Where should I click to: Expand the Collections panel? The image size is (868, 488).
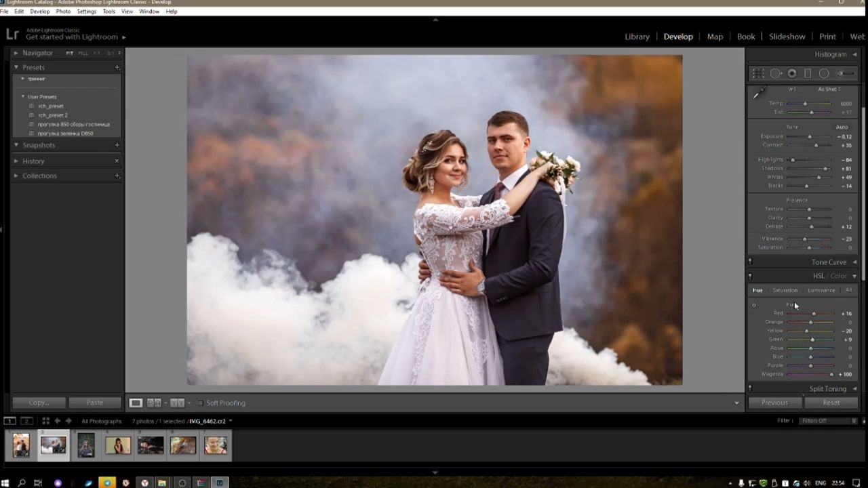[16, 176]
